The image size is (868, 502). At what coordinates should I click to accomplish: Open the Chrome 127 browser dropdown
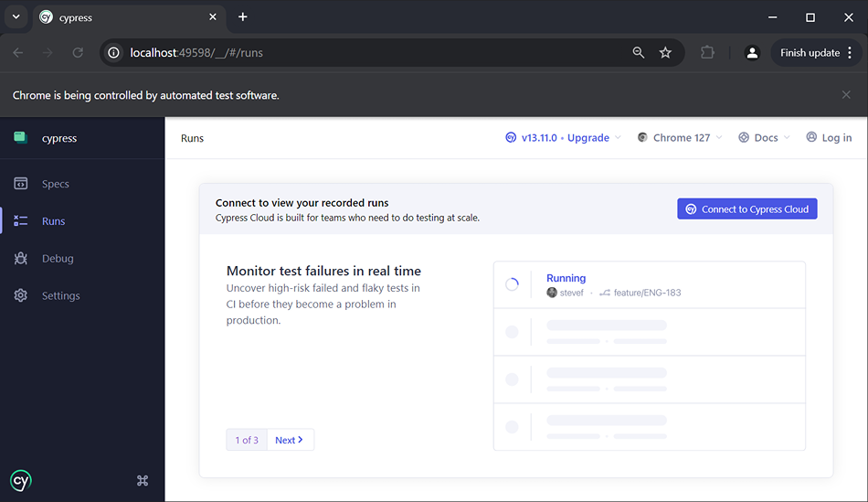[x=680, y=138]
